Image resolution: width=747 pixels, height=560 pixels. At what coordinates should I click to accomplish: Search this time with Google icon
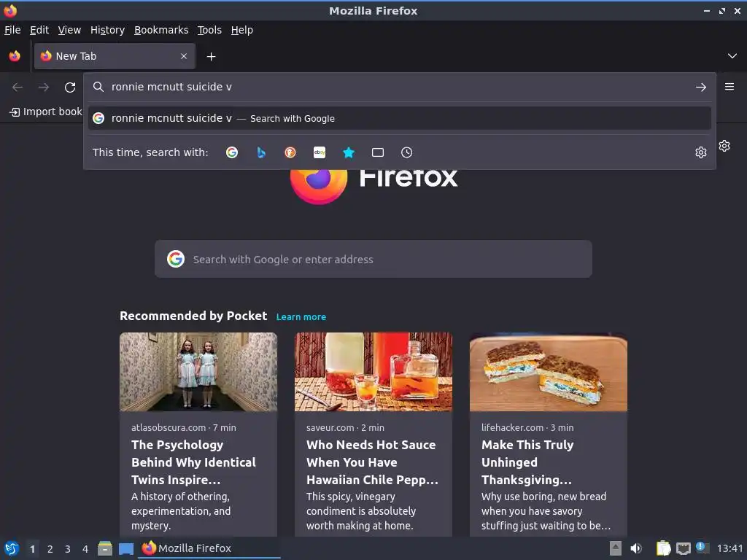[x=232, y=152]
